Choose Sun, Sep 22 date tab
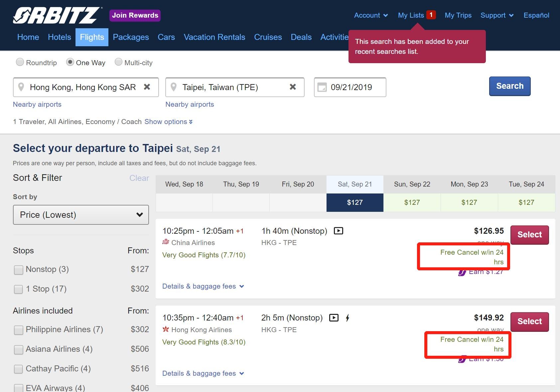The image size is (560, 392). pos(412,194)
